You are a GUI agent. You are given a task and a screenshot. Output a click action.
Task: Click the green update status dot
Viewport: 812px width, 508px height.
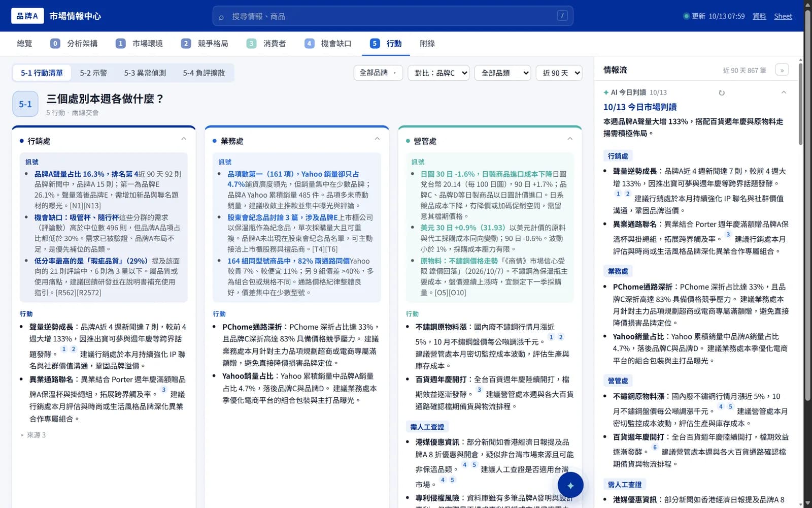tap(686, 16)
